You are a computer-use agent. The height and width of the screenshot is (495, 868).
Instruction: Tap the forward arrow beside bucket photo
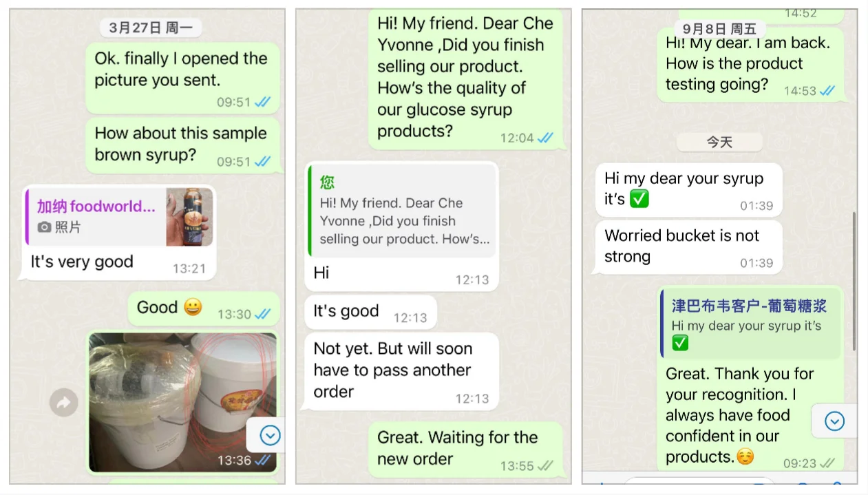coord(63,403)
